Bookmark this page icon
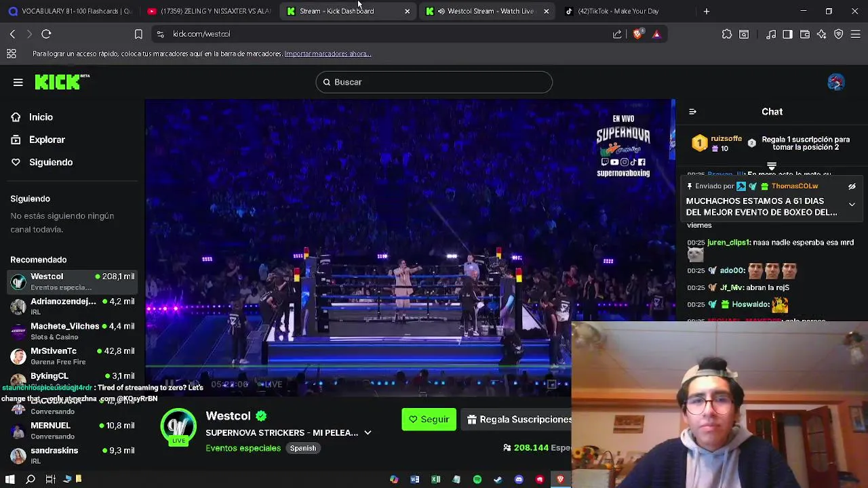Screen dimensions: 868x488 point(138,34)
